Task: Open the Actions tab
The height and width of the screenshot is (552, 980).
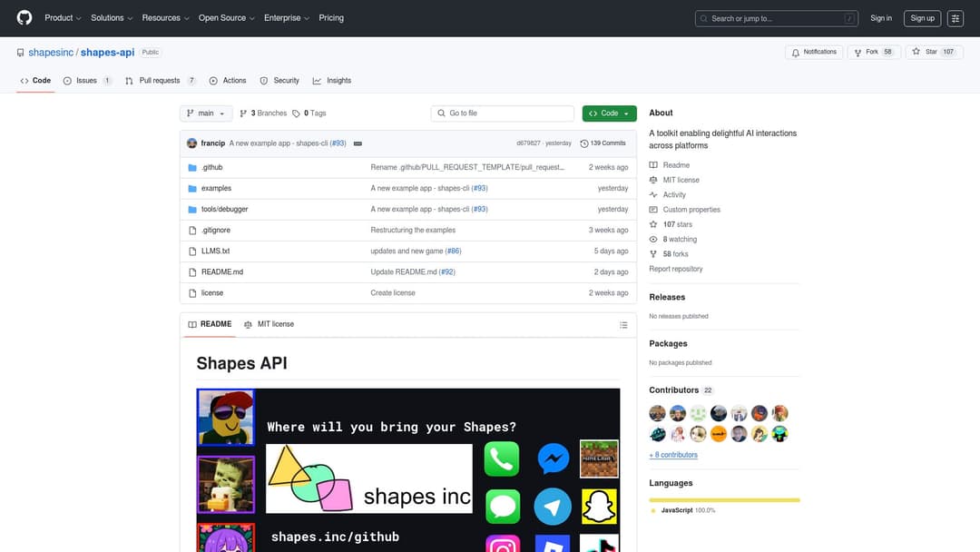Action: (228, 81)
